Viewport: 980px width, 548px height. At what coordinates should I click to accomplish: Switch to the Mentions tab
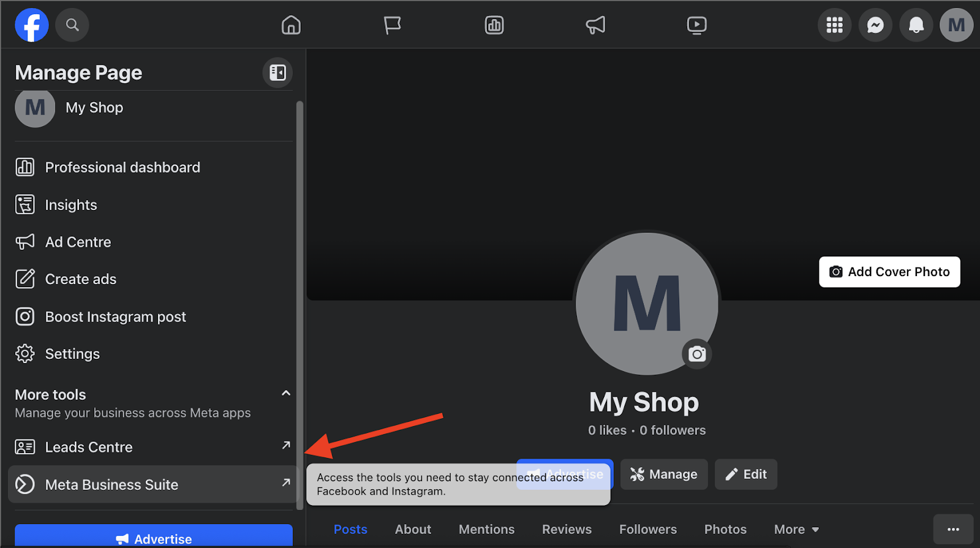[x=486, y=530]
